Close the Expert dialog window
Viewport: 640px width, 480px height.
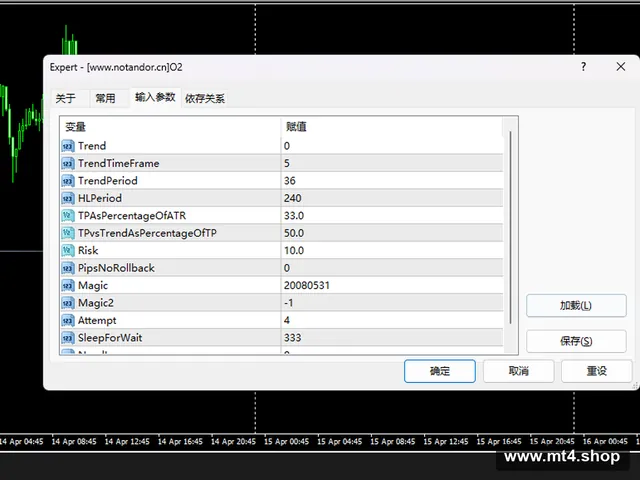pyautogui.click(x=620, y=67)
